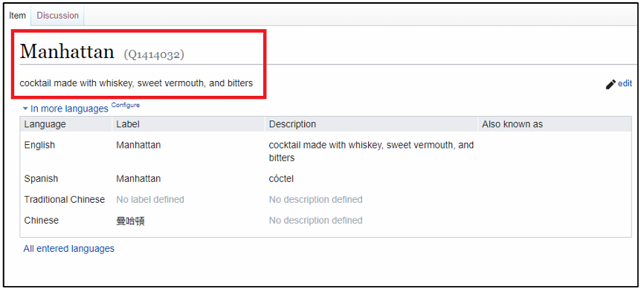
Task: Click Traditional Chinese No label defined
Action: point(150,200)
